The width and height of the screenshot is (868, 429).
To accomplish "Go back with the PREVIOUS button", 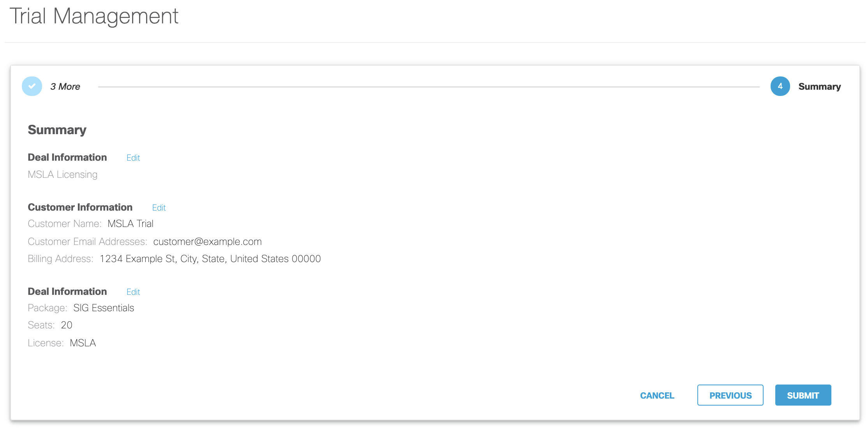I will coord(730,395).
